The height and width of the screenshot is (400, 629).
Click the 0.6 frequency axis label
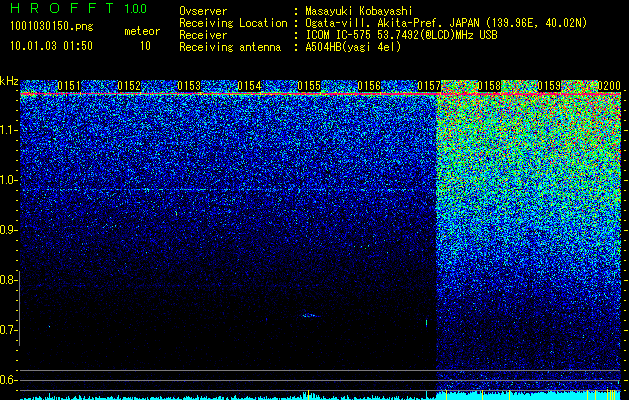(x=9, y=380)
